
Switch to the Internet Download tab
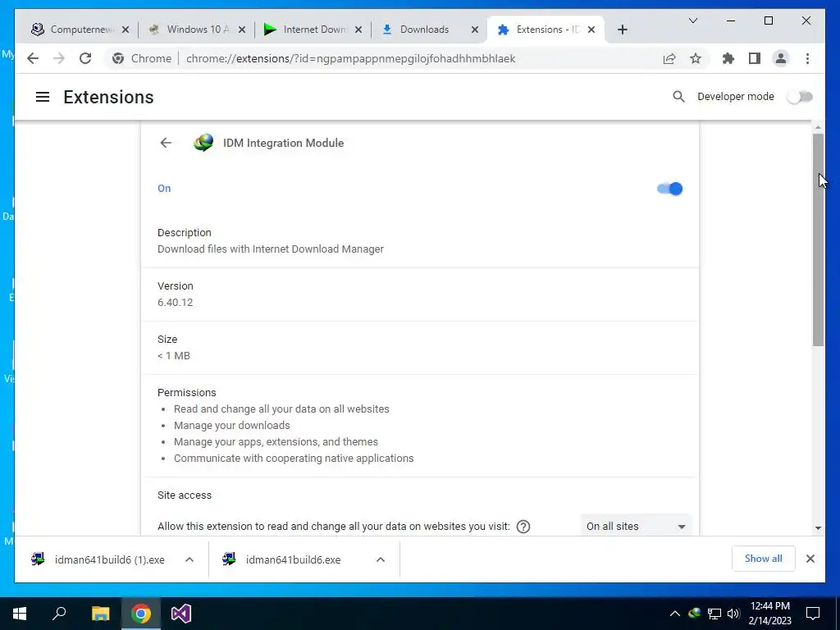coord(313,30)
